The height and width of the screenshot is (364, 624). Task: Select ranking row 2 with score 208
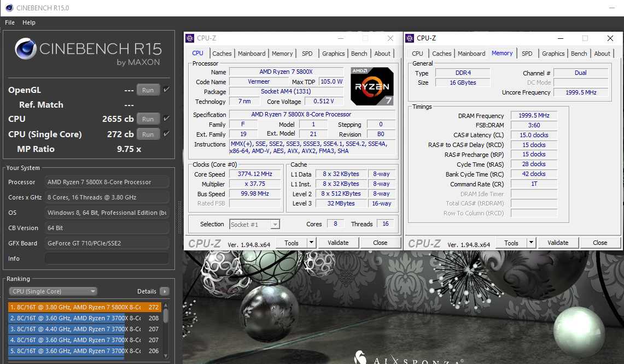85,318
